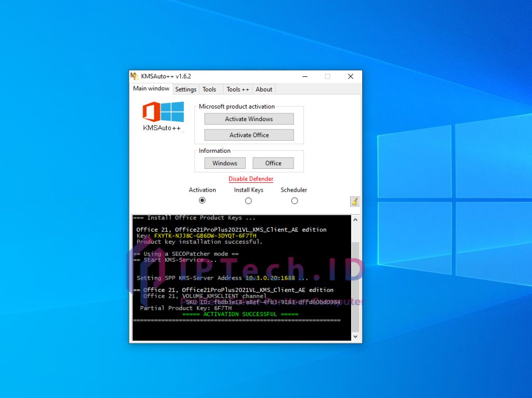Click the Activate Windows button
The width and height of the screenshot is (532, 398).
coord(249,119)
